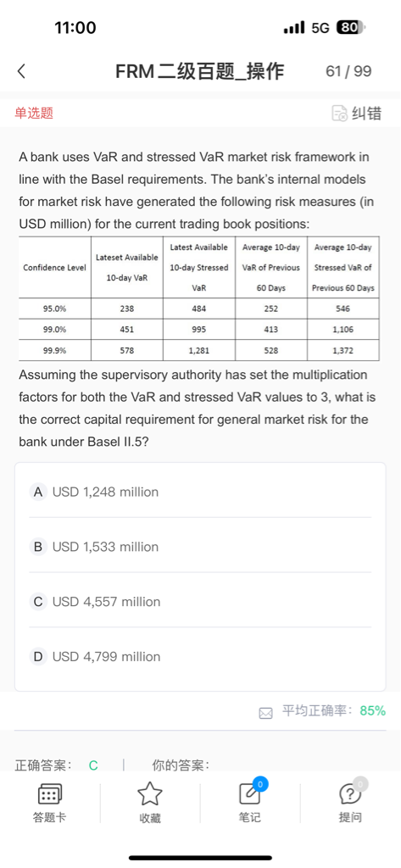
Task: Select option D USD 4,799 million
Action: tap(200, 656)
